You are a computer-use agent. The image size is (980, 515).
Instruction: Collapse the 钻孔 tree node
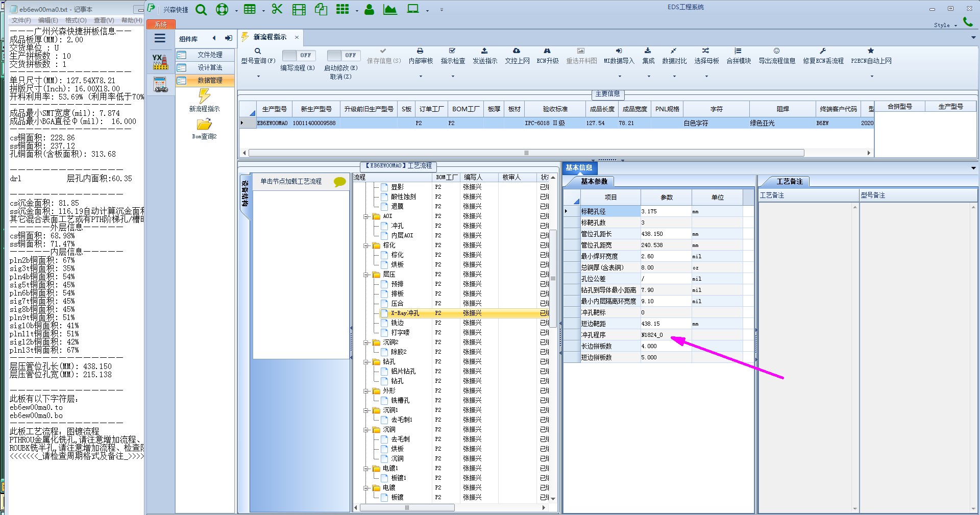pos(366,362)
